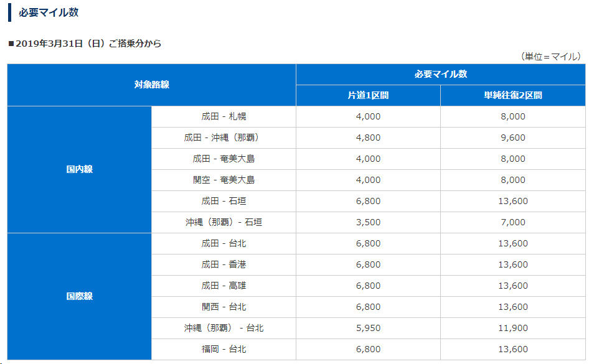The image size is (589, 364).
Task: Select the 成田 - 台北 route cell
Action: (x=224, y=243)
